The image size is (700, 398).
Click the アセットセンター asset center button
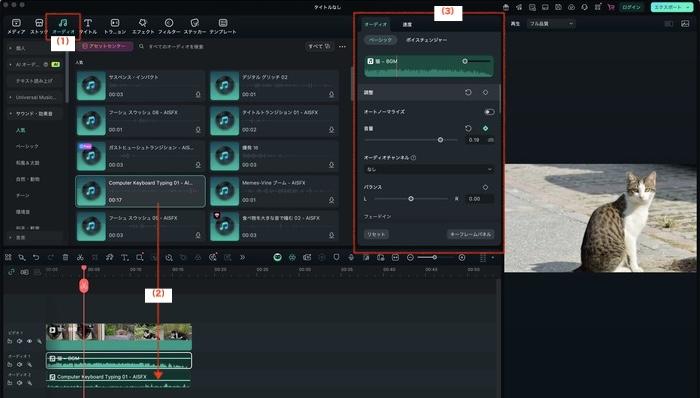tap(105, 46)
